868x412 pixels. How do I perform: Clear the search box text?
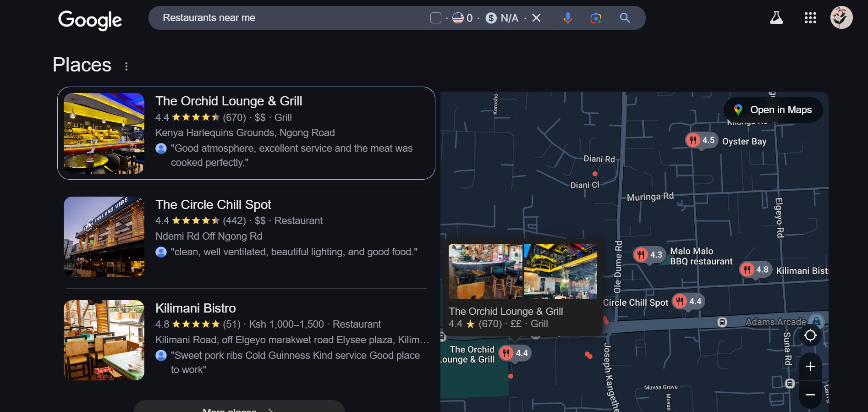(536, 18)
